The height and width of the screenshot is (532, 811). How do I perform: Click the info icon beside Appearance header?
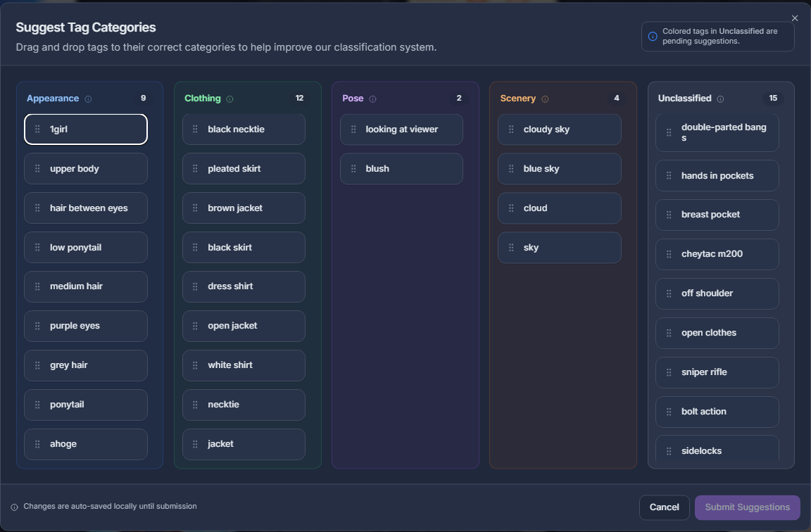coord(88,99)
